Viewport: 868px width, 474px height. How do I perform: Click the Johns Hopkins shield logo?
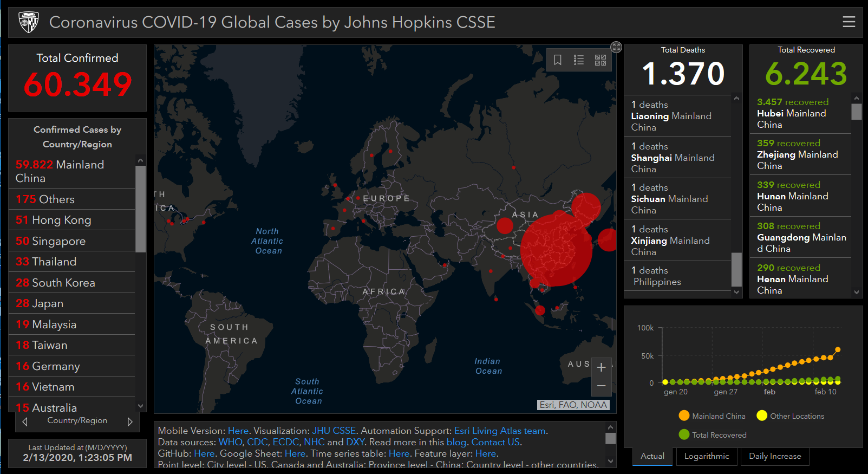29,22
